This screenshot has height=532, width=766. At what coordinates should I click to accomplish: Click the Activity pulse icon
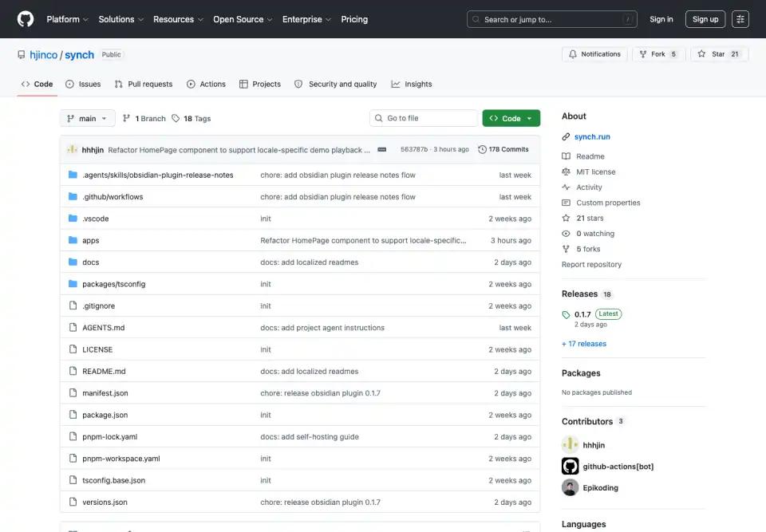pos(566,187)
